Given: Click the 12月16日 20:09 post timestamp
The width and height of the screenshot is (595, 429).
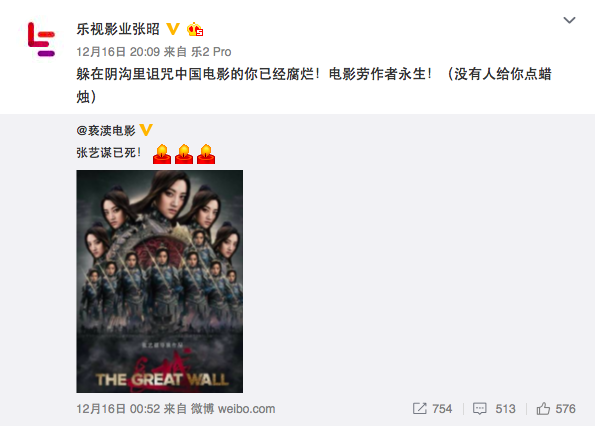Looking at the screenshot, I should 118,52.
